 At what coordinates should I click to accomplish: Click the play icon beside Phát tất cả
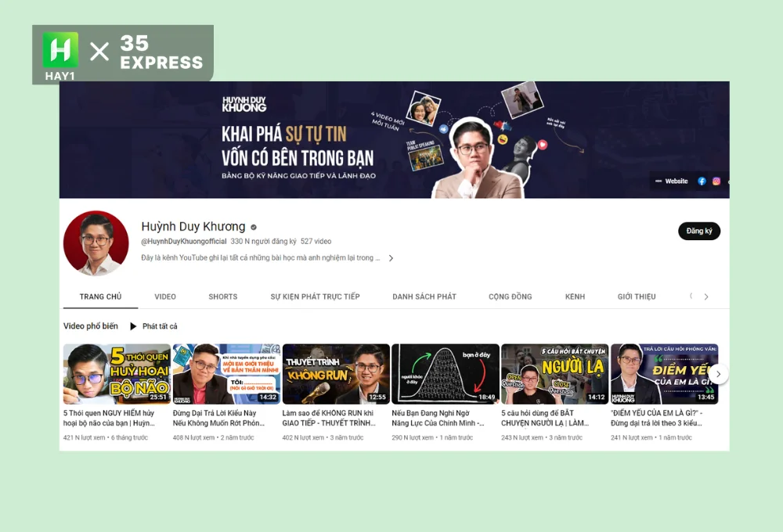click(x=133, y=326)
